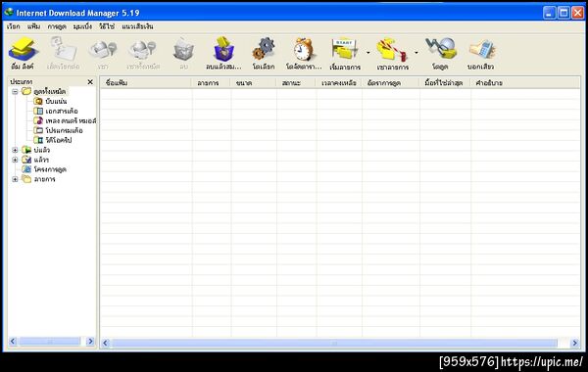Image resolution: width=588 pixels, height=372 pixels.
Task: Select the Compressed category in the tree
Action: coord(56,101)
